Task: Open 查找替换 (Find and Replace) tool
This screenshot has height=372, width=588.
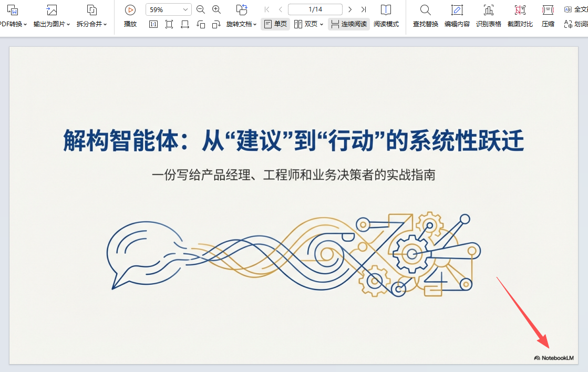Action: pyautogui.click(x=425, y=15)
